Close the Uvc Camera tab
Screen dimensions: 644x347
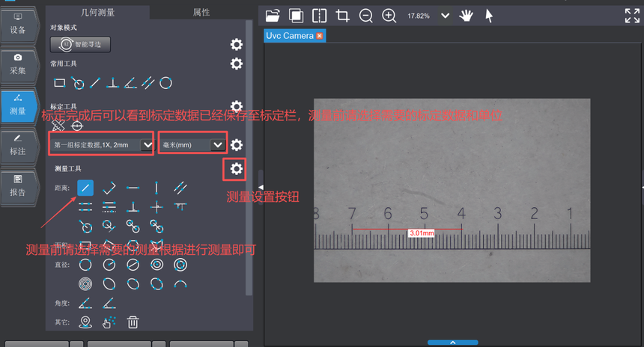320,36
